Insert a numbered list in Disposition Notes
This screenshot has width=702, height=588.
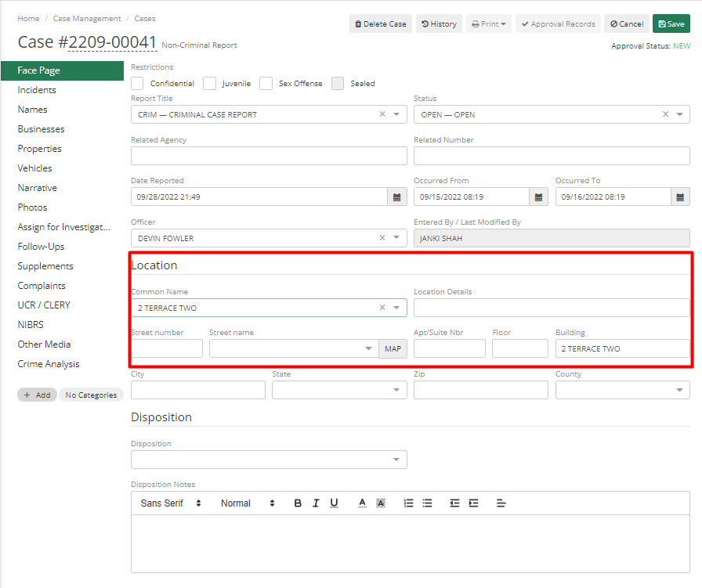[x=408, y=503]
